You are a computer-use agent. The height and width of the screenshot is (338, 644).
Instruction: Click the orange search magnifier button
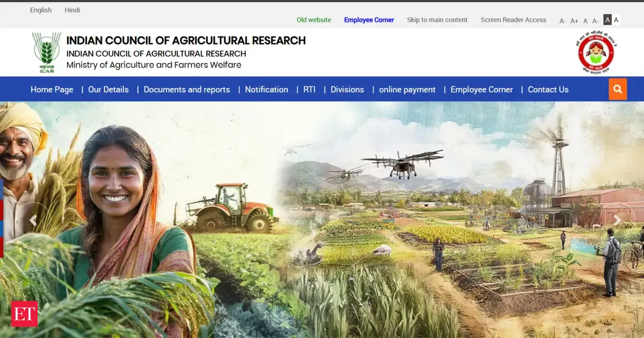click(x=617, y=89)
